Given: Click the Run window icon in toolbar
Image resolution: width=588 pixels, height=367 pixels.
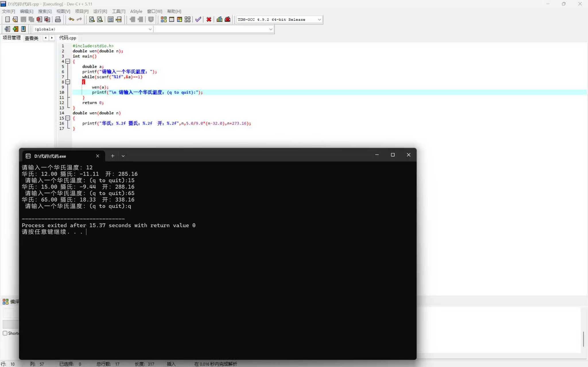Looking at the screenshot, I should 172,19.
